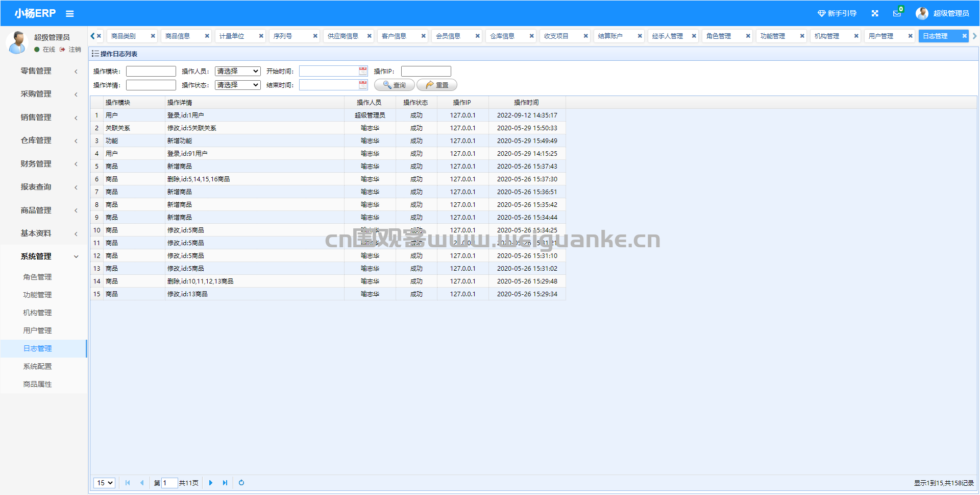This screenshot has width=980, height=495.
Task: Close all tabs with the X beside the left chevron
Action: click(x=99, y=36)
